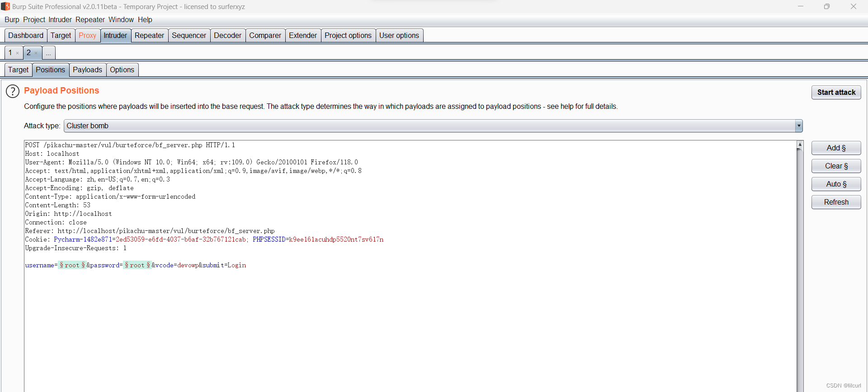Click the Start attack button
The height and width of the screenshot is (392, 868).
pos(836,92)
